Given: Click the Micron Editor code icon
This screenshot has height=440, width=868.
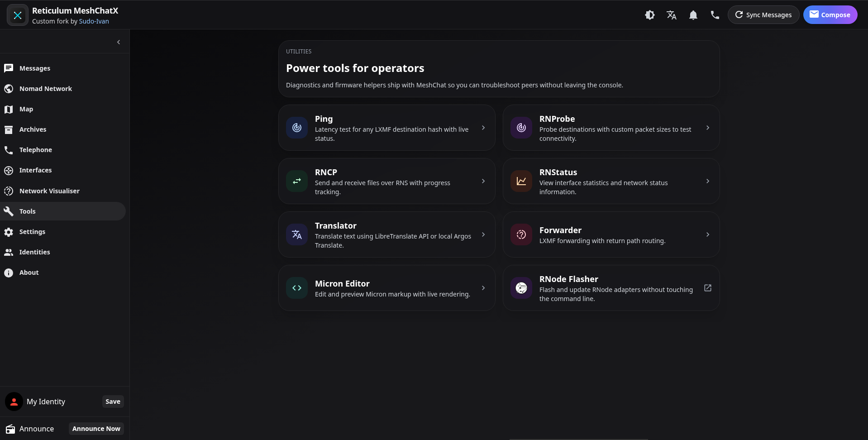Looking at the screenshot, I should (297, 288).
